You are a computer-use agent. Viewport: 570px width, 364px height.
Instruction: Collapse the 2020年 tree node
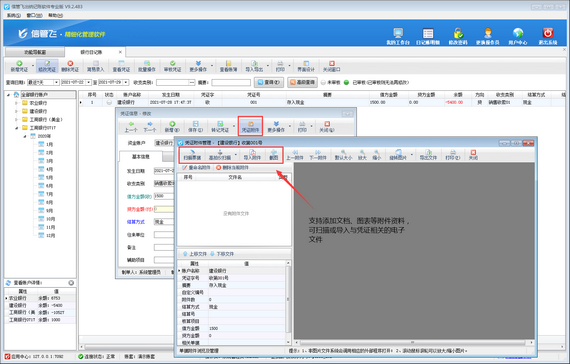tap(25, 136)
